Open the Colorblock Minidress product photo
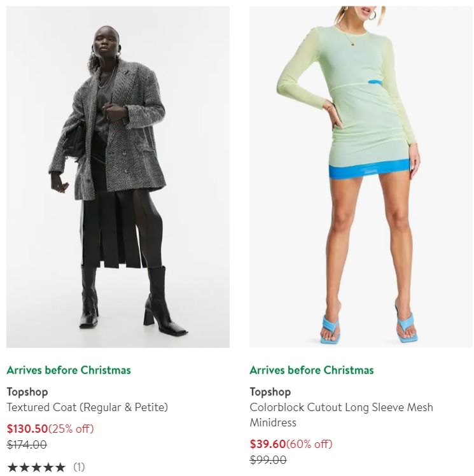The height and width of the screenshot is (476, 474). click(361, 177)
